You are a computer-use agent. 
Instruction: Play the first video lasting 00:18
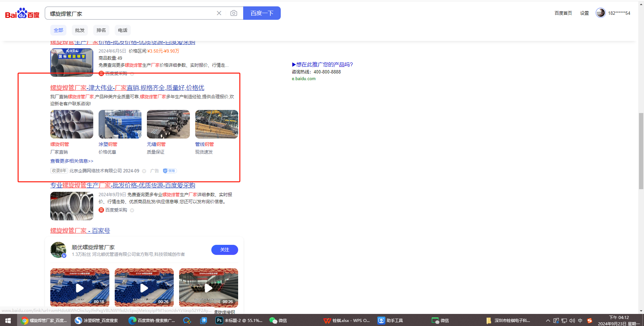click(80, 287)
